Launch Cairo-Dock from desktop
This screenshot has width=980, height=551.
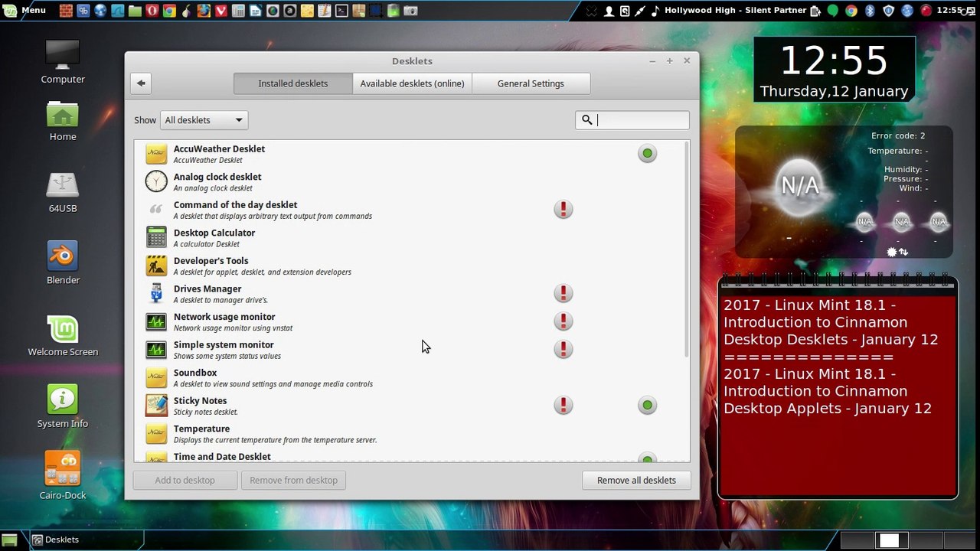click(63, 474)
